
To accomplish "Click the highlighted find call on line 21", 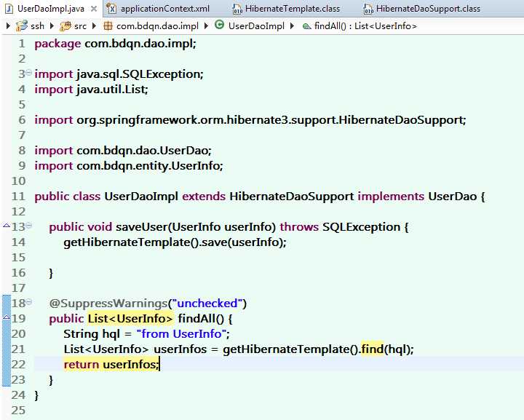I will (x=373, y=349).
